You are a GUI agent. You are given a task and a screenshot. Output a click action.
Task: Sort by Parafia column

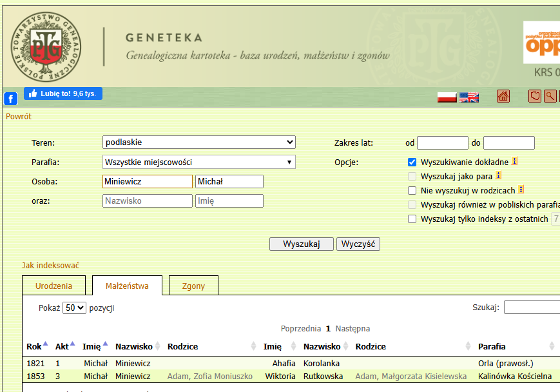[x=516, y=346]
